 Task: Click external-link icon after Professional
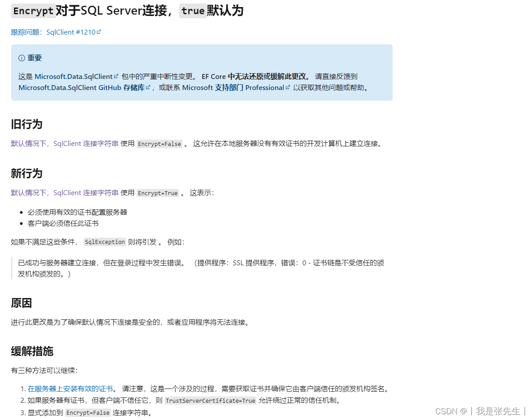[288, 87]
